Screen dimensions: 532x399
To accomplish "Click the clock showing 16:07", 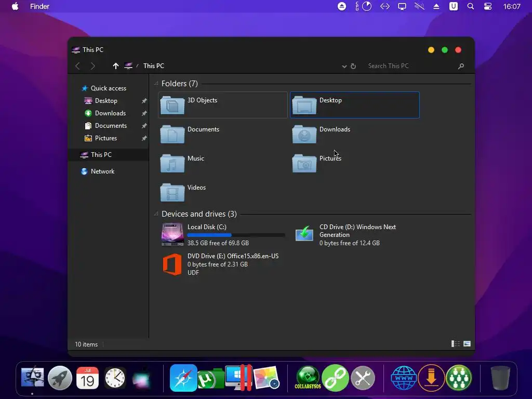I will [x=512, y=6].
